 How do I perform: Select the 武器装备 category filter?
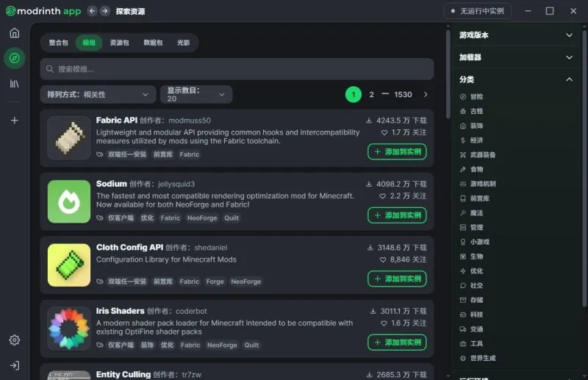click(x=478, y=155)
